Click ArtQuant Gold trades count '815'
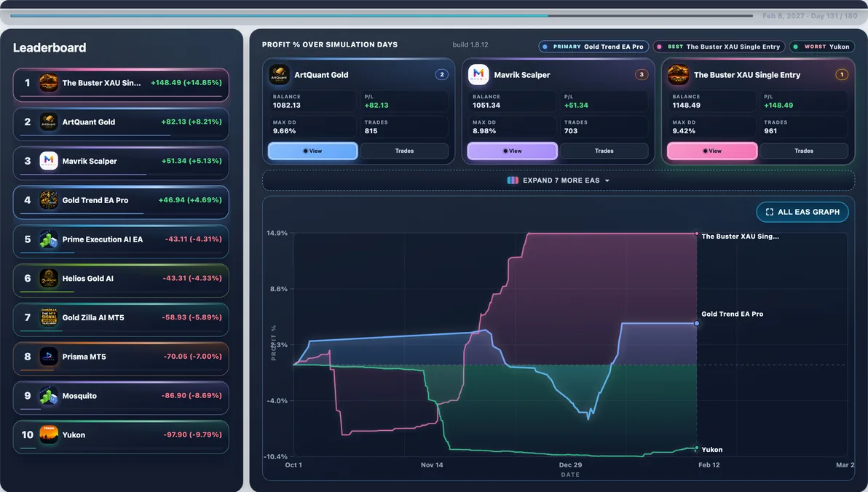The width and height of the screenshot is (868, 492). coord(371,131)
